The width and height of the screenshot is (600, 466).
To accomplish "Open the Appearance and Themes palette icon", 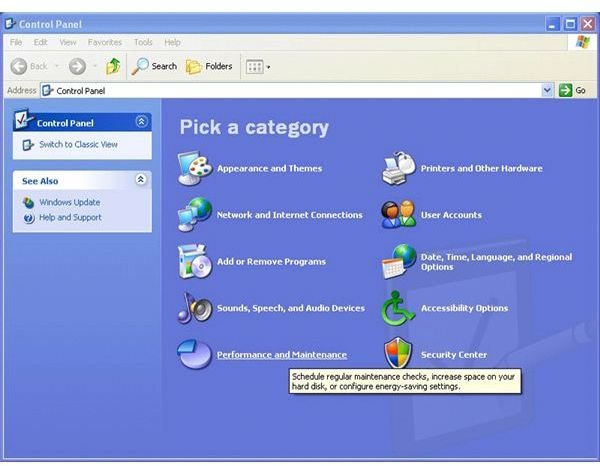I will 195,168.
